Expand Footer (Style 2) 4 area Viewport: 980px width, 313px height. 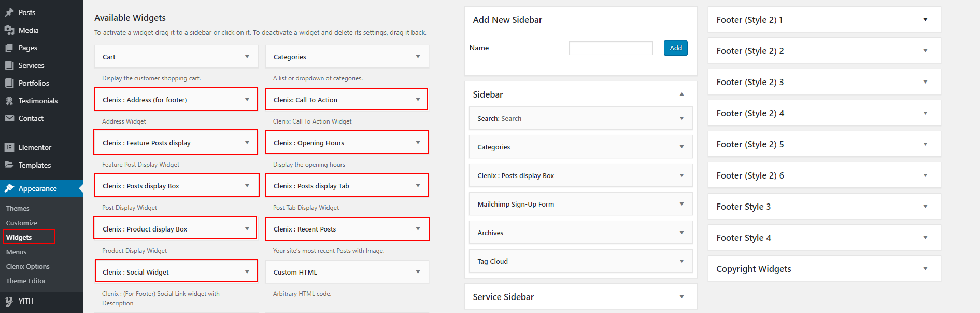(x=925, y=113)
